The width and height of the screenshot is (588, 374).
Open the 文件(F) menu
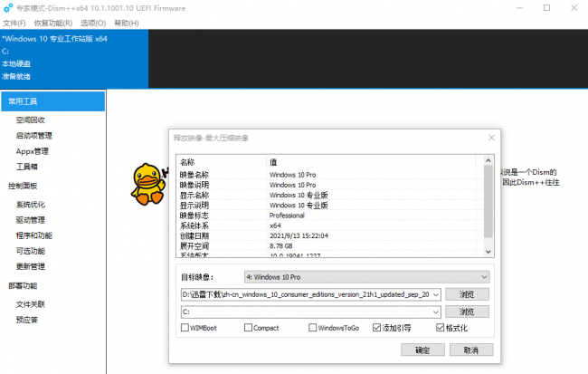[14, 24]
